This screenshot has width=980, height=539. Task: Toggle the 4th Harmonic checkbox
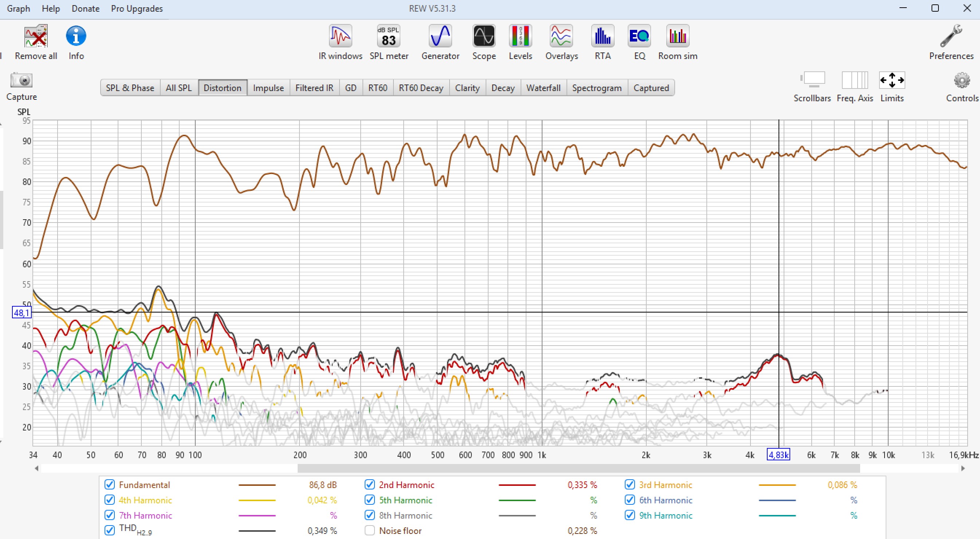point(110,500)
